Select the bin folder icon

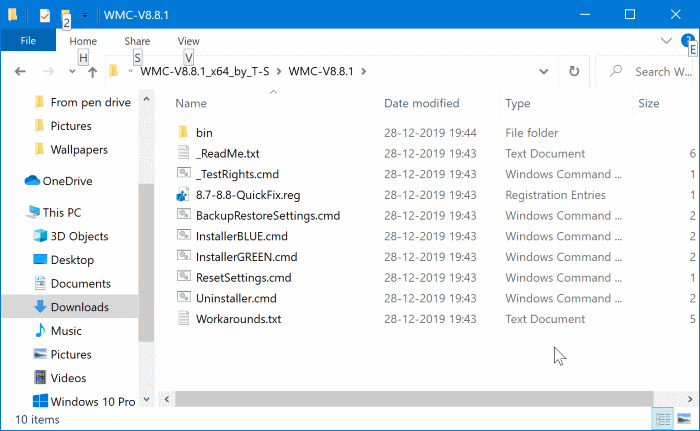(183, 132)
